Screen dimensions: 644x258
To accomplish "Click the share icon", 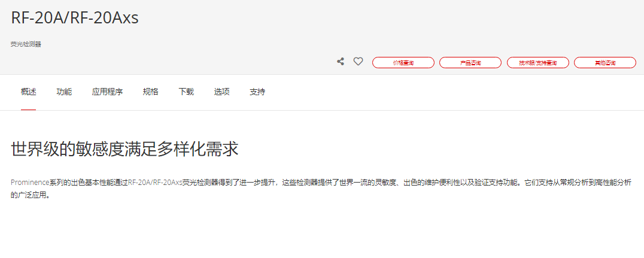I will (x=341, y=62).
